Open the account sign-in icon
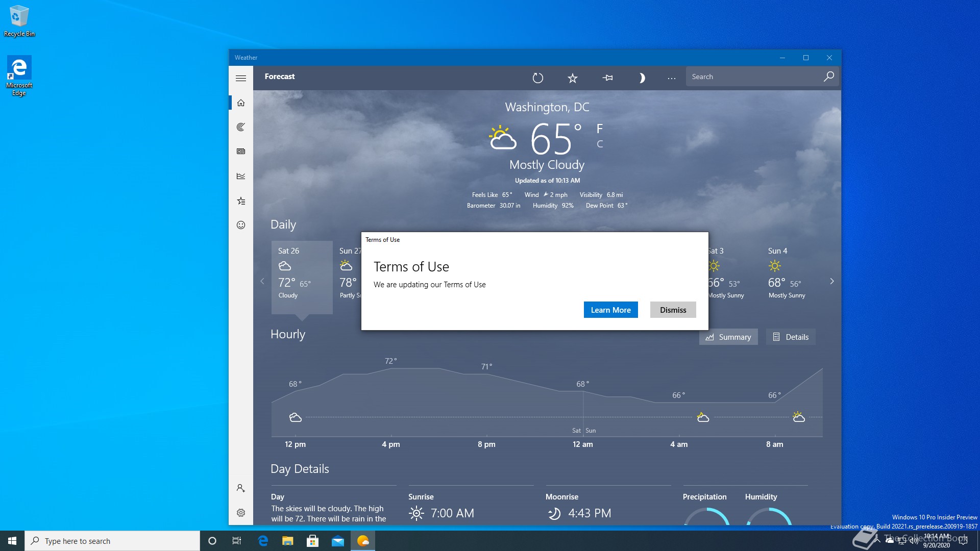 click(x=241, y=488)
